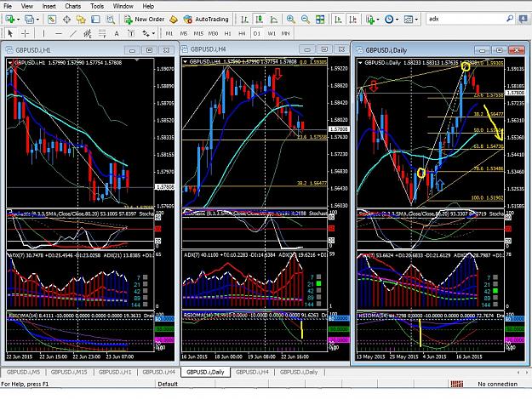Select the equidistant channel tool
This screenshot has height=399, width=532.
point(88,33)
